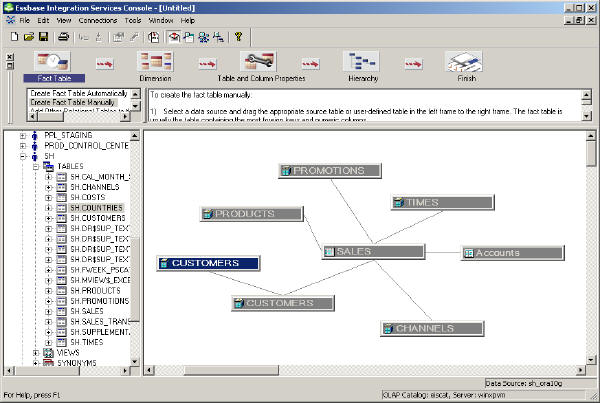This screenshot has width=600, height=403.
Task: Open the Tools menu
Action: (x=133, y=20)
